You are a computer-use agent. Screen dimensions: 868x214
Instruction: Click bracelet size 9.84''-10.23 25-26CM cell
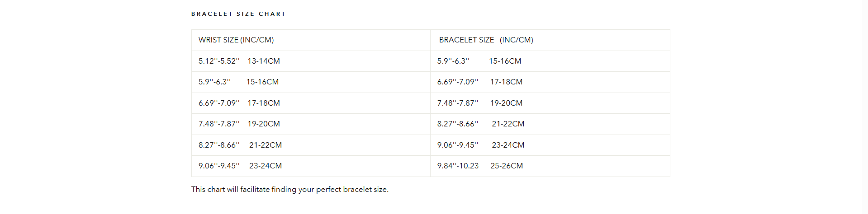pos(550,166)
